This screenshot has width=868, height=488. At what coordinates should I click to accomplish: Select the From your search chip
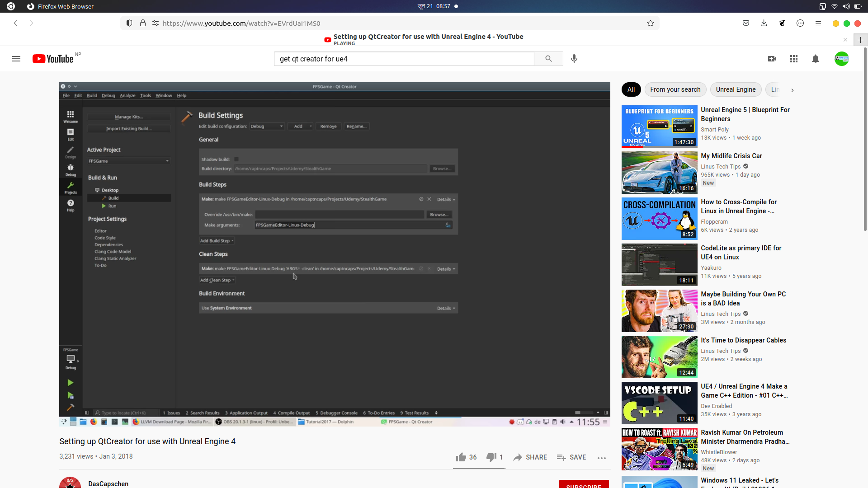coord(675,89)
